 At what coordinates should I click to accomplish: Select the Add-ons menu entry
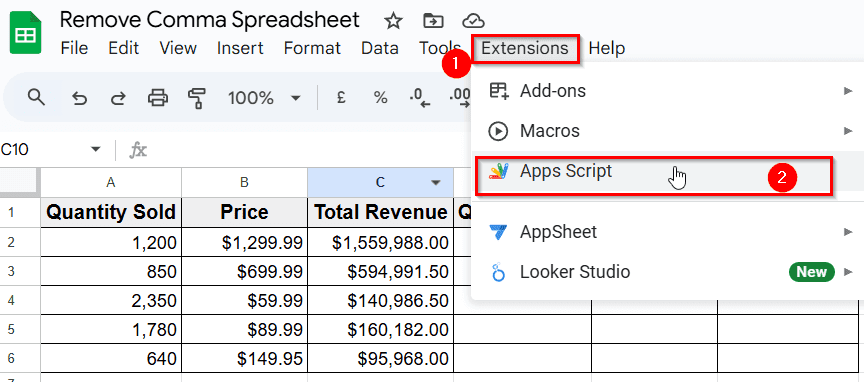667,91
